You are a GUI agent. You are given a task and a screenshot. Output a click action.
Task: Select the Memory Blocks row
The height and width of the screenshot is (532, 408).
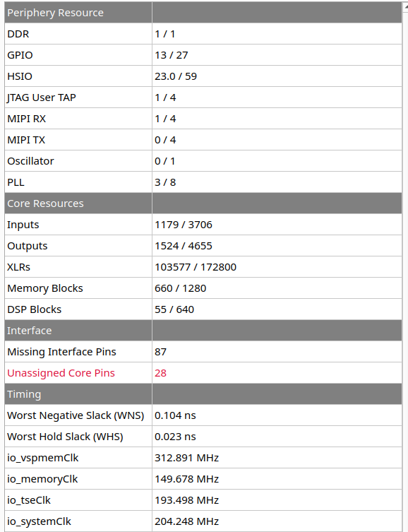pyautogui.click(x=203, y=288)
